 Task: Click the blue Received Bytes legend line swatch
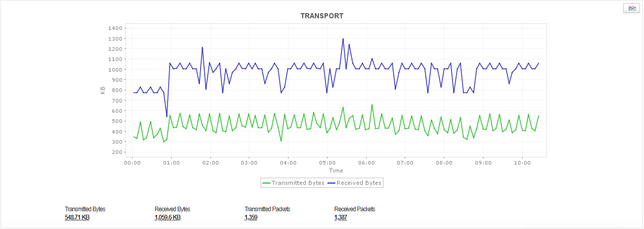click(x=331, y=183)
